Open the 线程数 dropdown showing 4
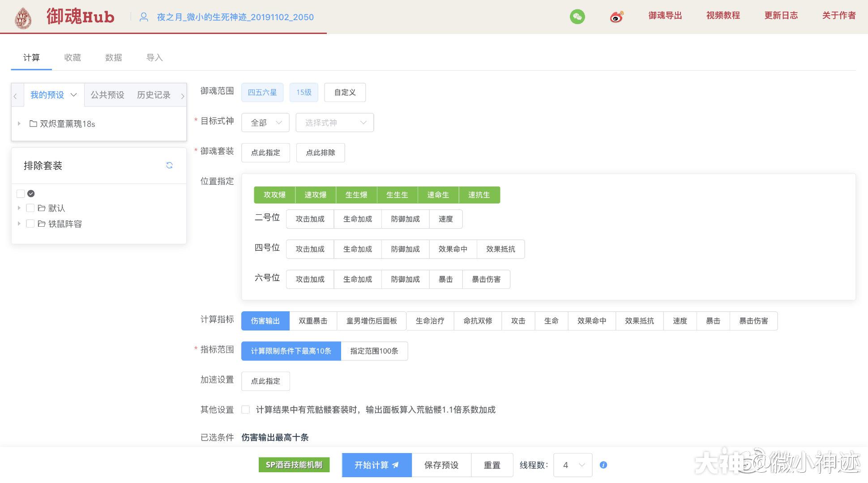This screenshot has height=483, width=868. [x=573, y=465]
